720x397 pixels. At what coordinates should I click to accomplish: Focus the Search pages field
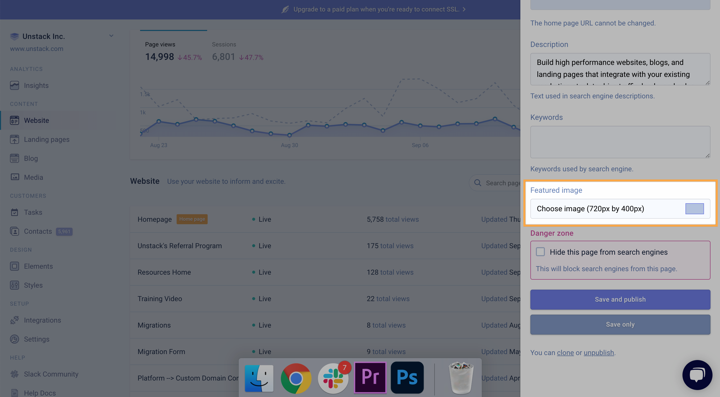[x=496, y=183]
